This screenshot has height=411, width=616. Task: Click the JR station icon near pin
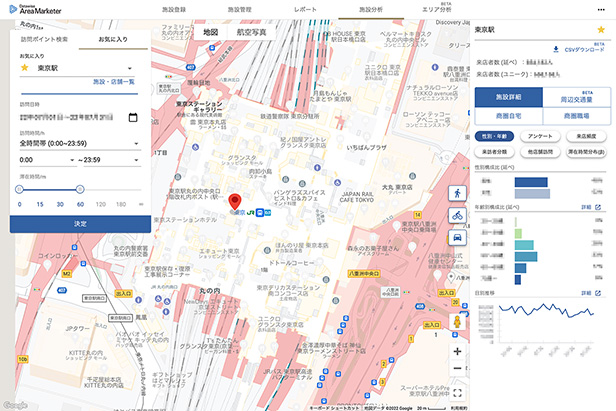[x=250, y=213]
